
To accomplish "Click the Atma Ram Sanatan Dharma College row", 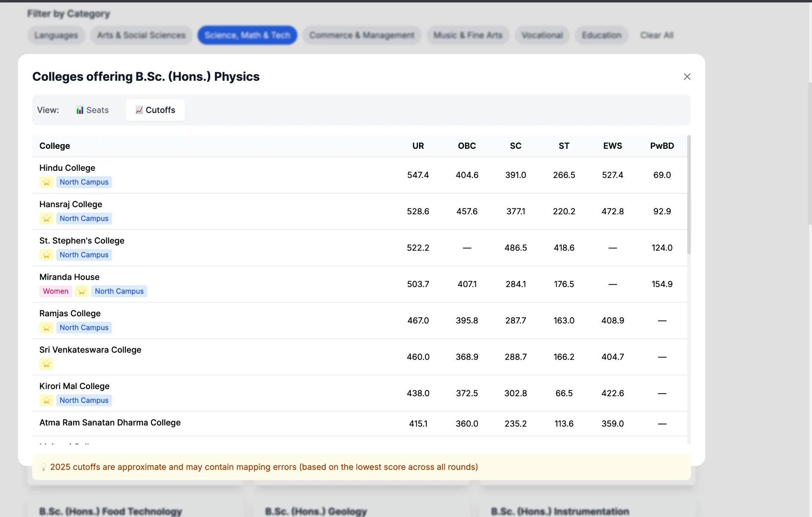I will [359, 424].
